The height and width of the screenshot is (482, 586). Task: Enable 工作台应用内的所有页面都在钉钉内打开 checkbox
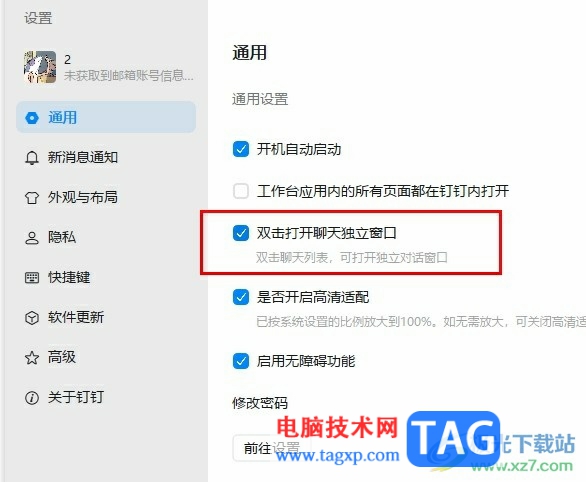tap(241, 191)
